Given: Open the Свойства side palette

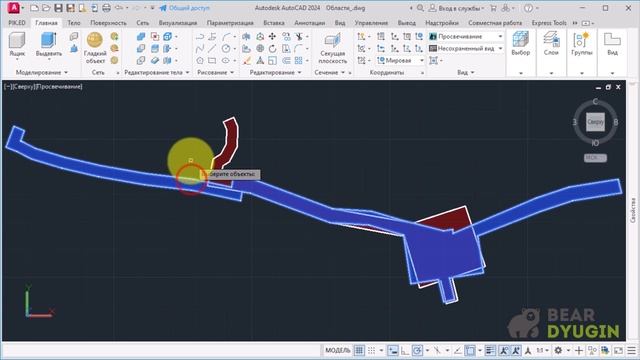Looking at the screenshot, I should click(x=633, y=210).
